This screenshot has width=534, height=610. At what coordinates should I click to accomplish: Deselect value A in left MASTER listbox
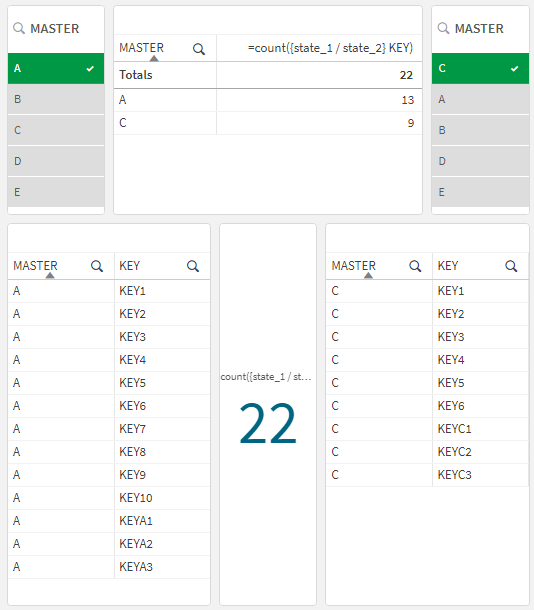(56, 68)
